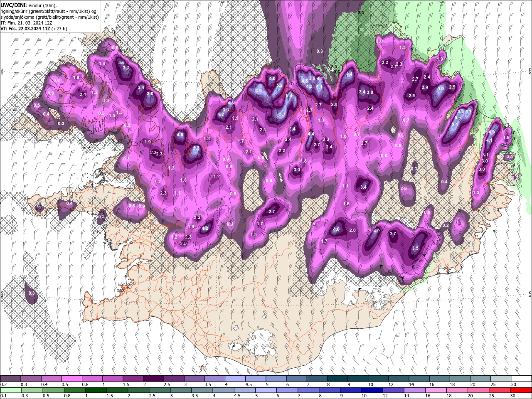This screenshot has width=532, height=399.
Task: Select the bright pink 0.5 swatch in the snow legend
Action: 72,378
